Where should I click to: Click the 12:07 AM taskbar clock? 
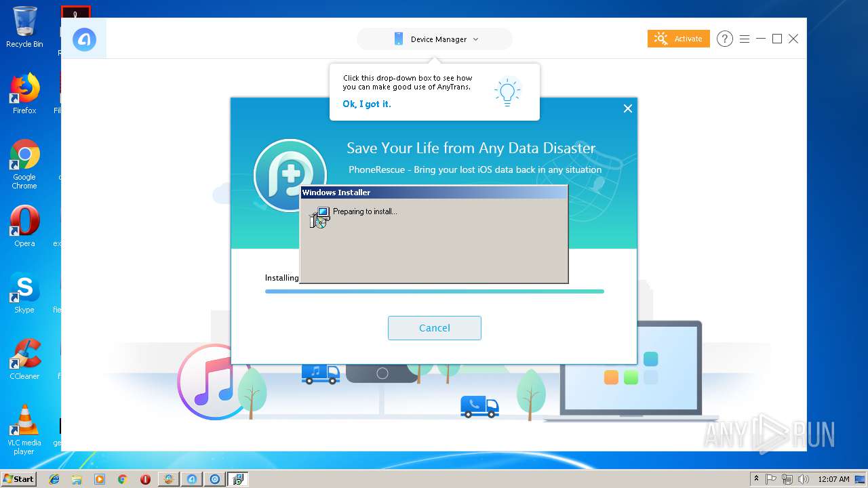coord(833,479)
